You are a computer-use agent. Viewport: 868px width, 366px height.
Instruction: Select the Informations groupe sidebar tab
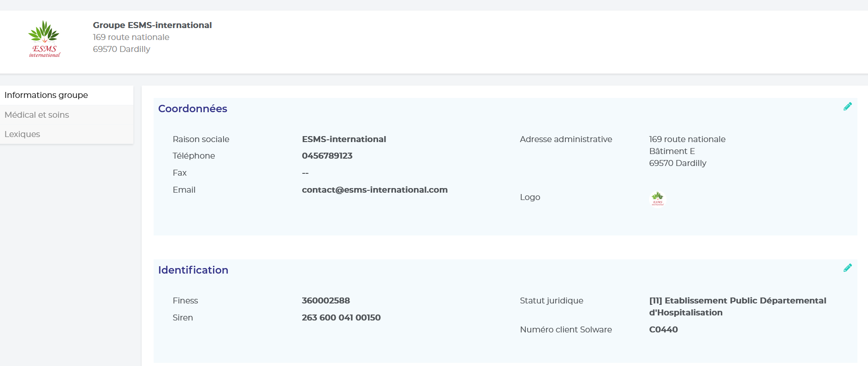[x=46, y=95]
